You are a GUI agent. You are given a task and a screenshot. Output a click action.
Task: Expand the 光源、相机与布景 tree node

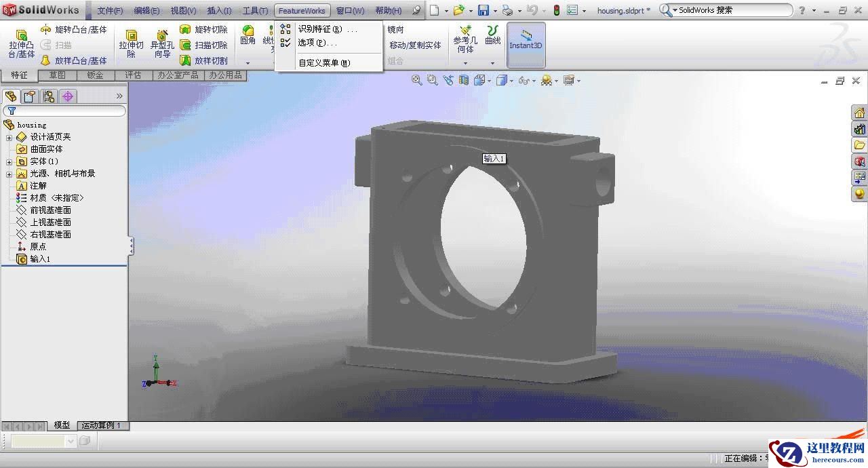pos(9,174)
